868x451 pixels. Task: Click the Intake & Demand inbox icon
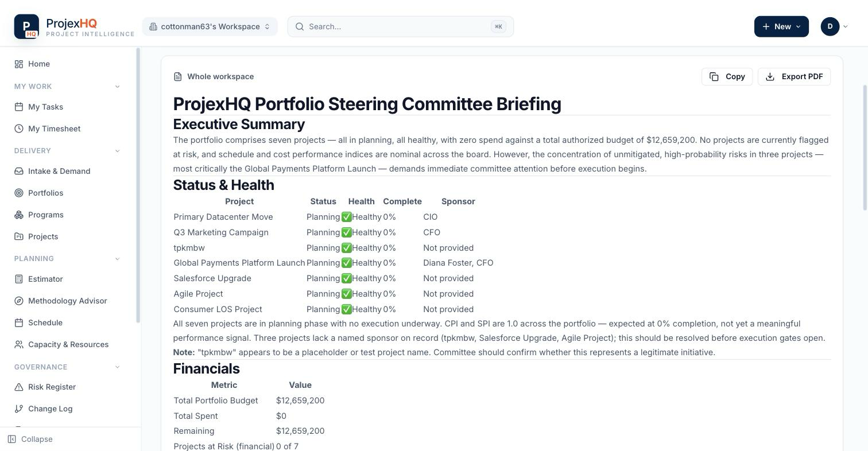click(19, 171)
